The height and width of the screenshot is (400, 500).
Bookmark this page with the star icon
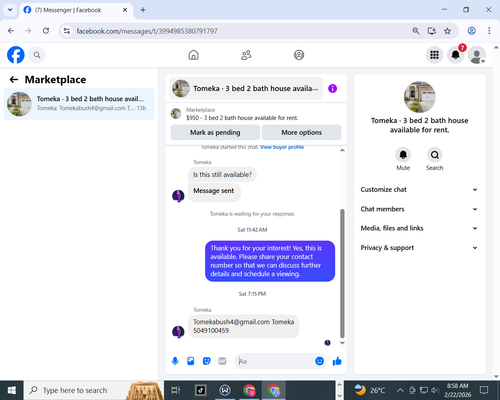click(x=447, y=31)
